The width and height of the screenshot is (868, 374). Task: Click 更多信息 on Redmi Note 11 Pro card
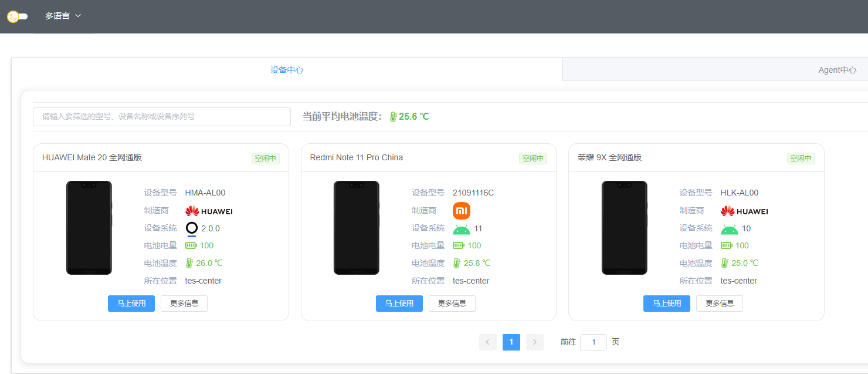[x=452, y=304]
